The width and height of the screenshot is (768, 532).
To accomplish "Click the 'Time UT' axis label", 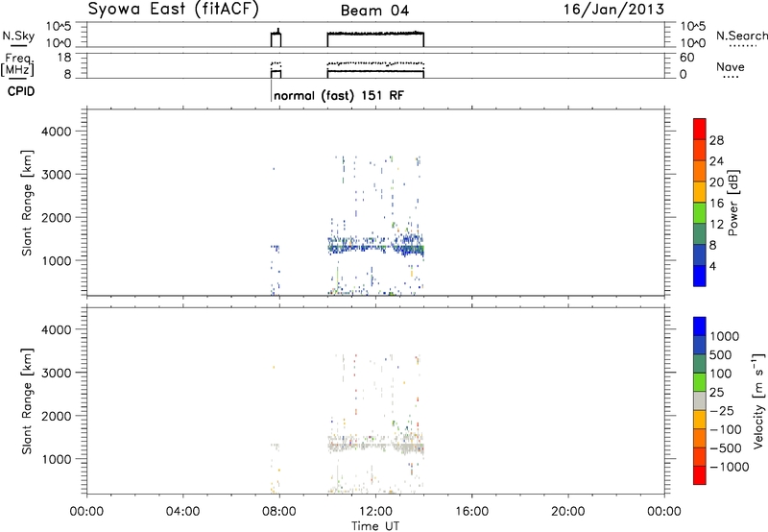I will click(x=375, y=526).
